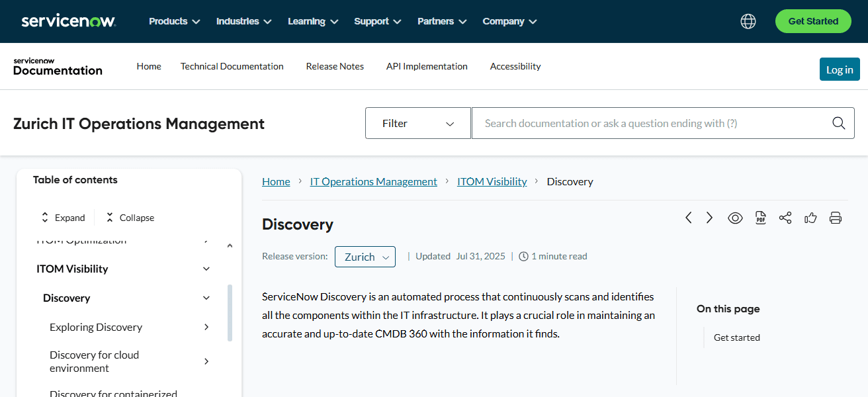Image resolution: width=868 pixels, height=397 pixels.
Task: Select Accessibility nav item
Action: (515, 66)
